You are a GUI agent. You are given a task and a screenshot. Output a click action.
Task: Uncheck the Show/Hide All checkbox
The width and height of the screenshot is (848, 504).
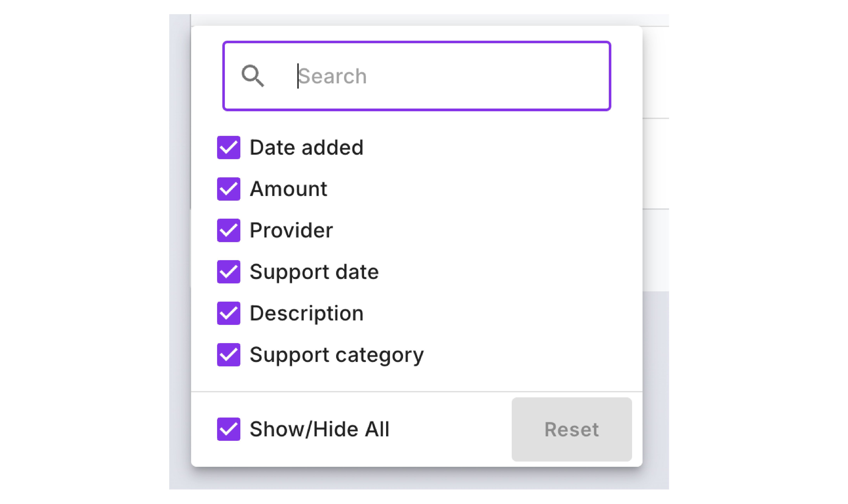[x=229, y=429]
